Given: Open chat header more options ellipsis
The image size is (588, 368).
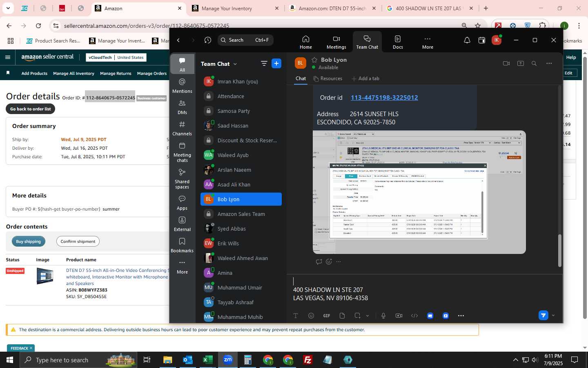Looking at the screenshot, I should 549,63.
